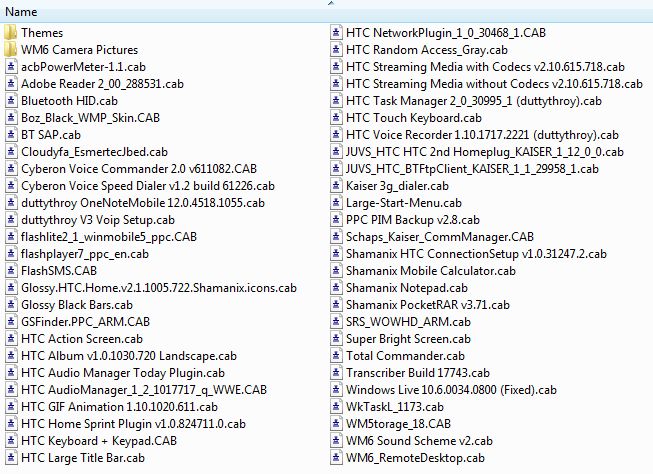Select the WM6 Camera Pictures folder icon

11,50
